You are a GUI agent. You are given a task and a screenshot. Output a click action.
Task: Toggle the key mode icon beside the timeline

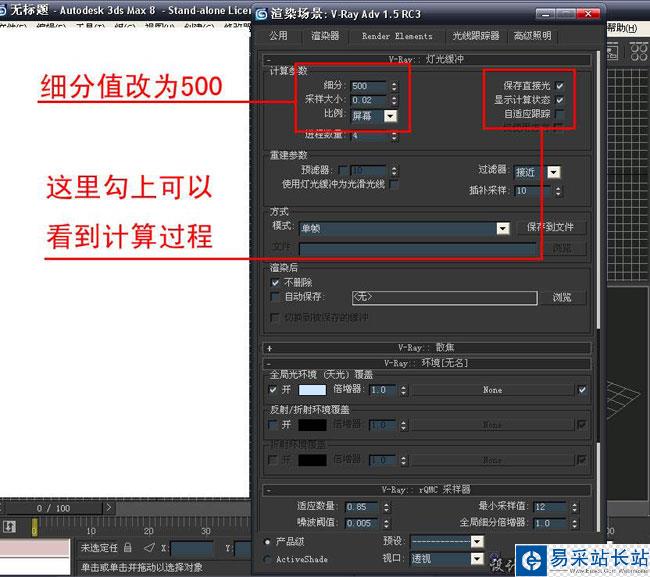9,527
